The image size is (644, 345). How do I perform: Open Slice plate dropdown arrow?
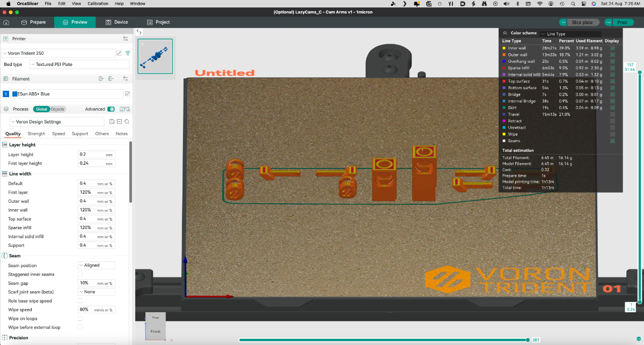(x=563, y=23)
